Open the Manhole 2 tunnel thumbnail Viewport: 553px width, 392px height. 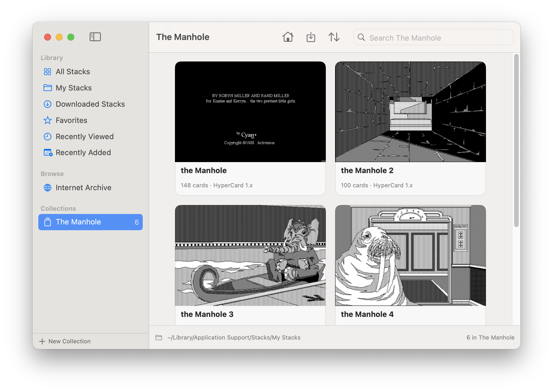411,112
